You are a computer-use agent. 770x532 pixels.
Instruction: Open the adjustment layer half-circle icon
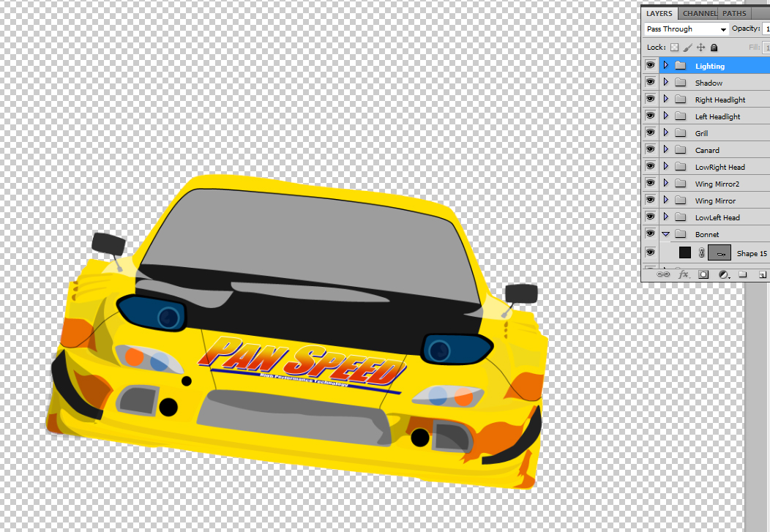724,275
